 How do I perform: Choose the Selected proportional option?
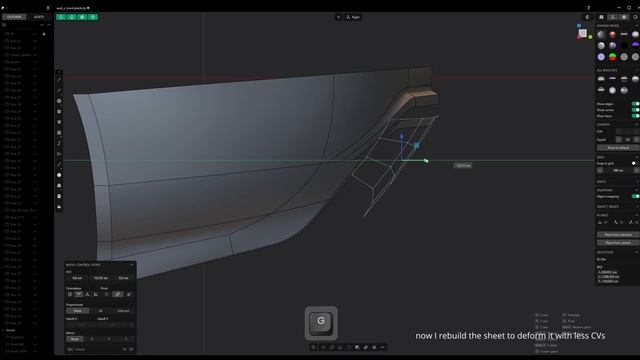(123, 311)
